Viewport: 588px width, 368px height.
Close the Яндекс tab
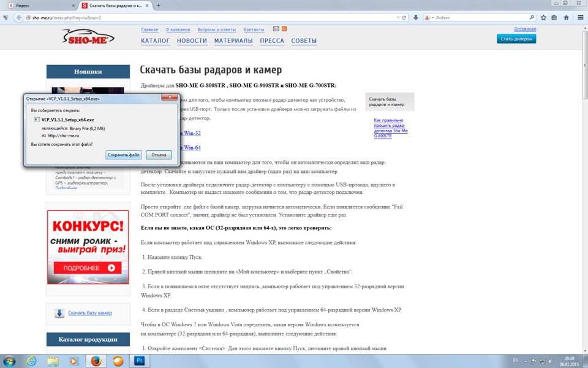click(73, 6)
